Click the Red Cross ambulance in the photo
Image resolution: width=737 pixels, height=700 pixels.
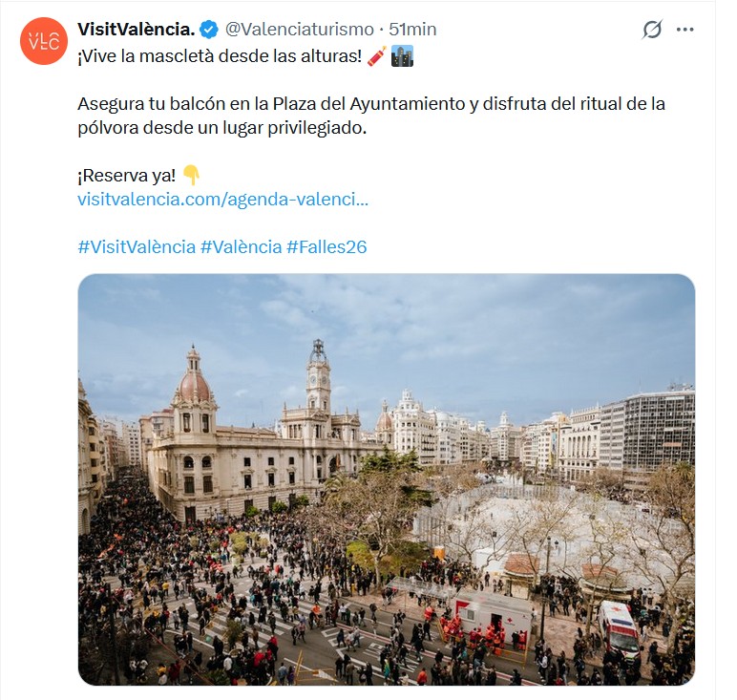click(619, 629)
